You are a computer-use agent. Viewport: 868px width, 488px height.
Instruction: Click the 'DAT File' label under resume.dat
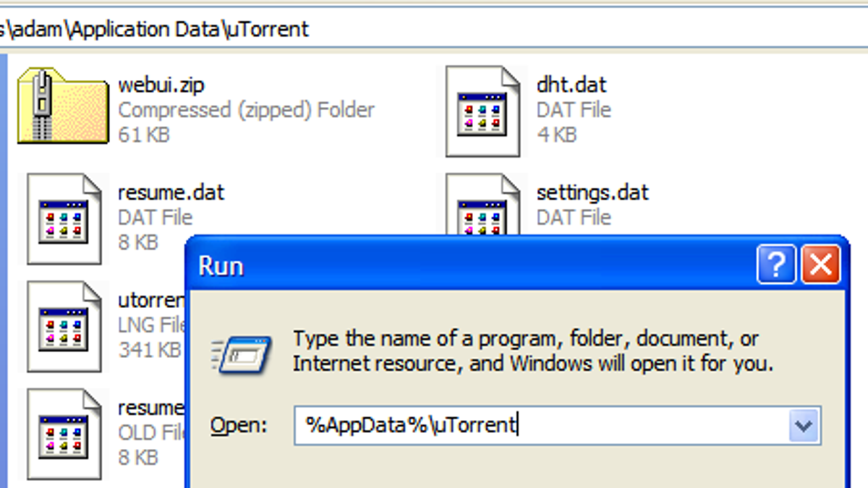[x=156, y=218]
